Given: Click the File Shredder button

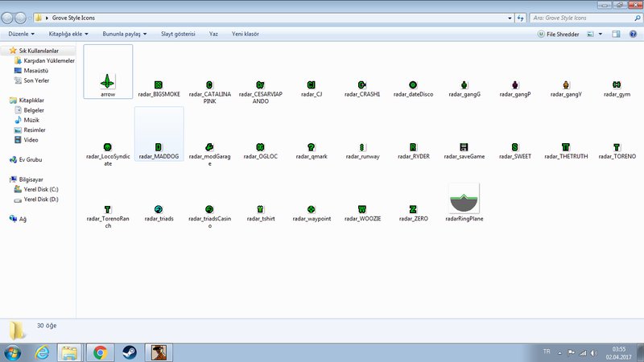Looking at the screenshot, I should pyautogui.click(x=558, y=34).
